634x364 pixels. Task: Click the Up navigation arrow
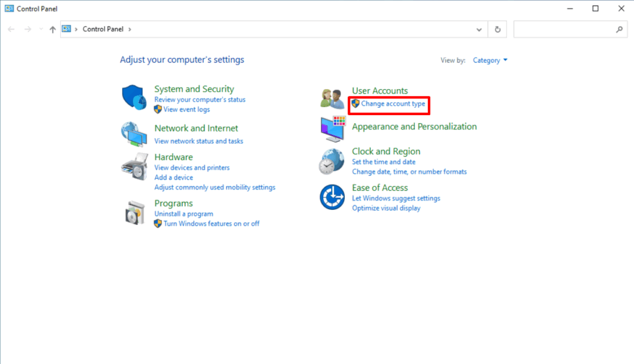[53, 28]
